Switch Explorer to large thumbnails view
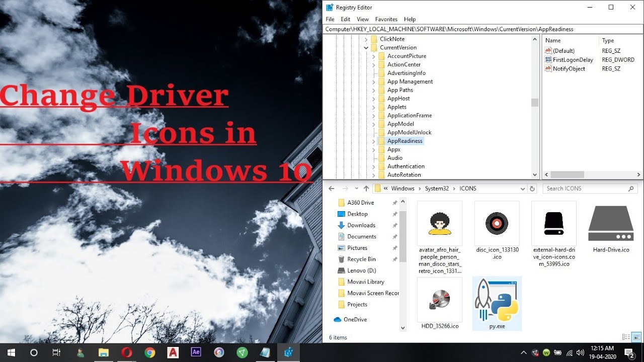644x362 pixels. tap(636, 337)
